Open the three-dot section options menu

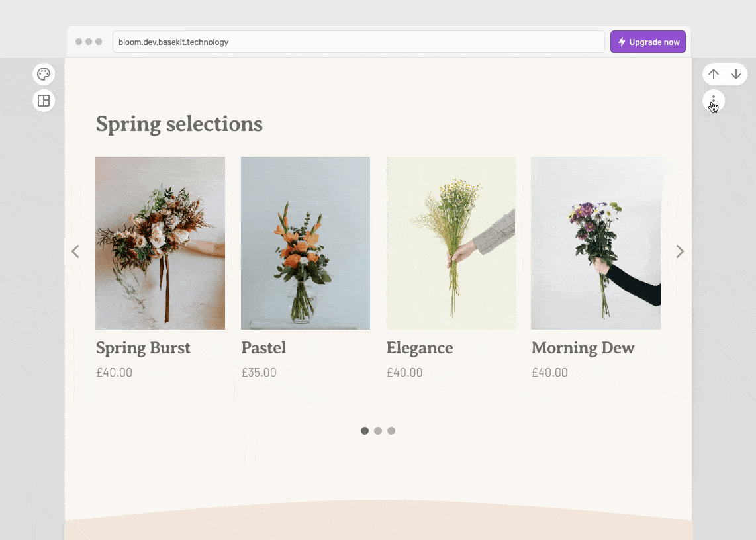(714, 101)
